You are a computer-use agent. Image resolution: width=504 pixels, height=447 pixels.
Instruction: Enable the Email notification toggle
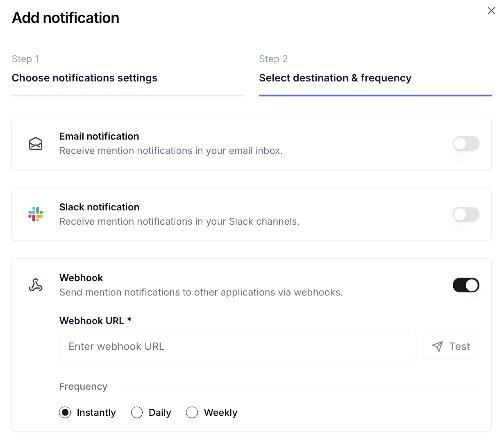466,144
